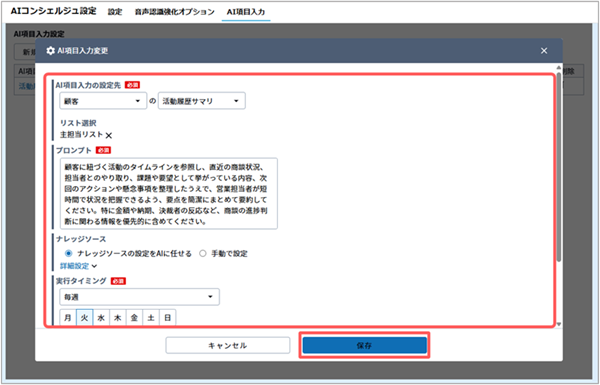Viewport: 600px width, 385px height.
Task: Click the リスト選択 label
Action: pyautogui.click(x=78, y=123)
